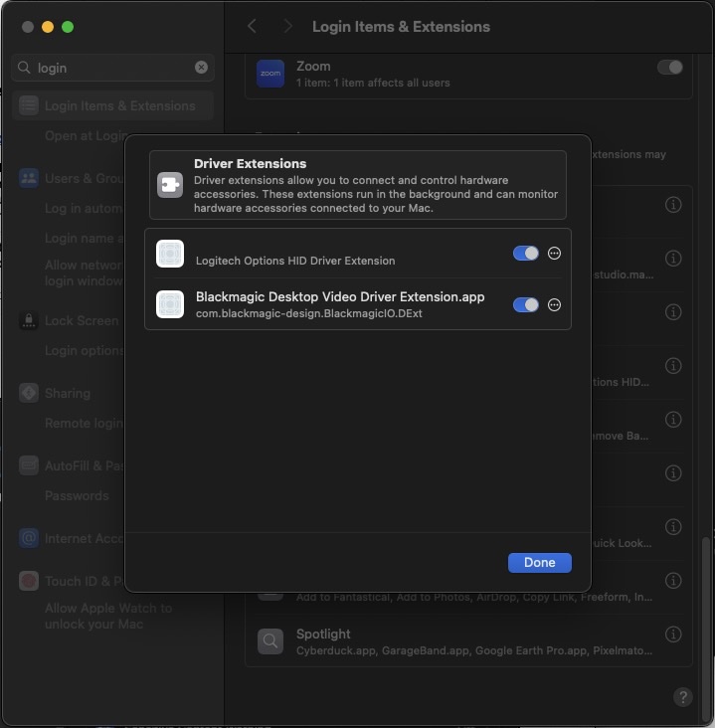Click the Spotlight magnifier icon
Viewport: 715px width, 728px height.
pyautogui.click(x=270, y=641)
